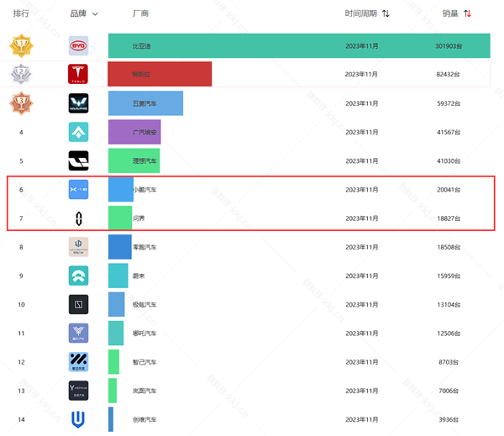This screenshot has width=504, height=436.
Task: Click the Li Auto brand logo
Action: (x=78, y=160)
